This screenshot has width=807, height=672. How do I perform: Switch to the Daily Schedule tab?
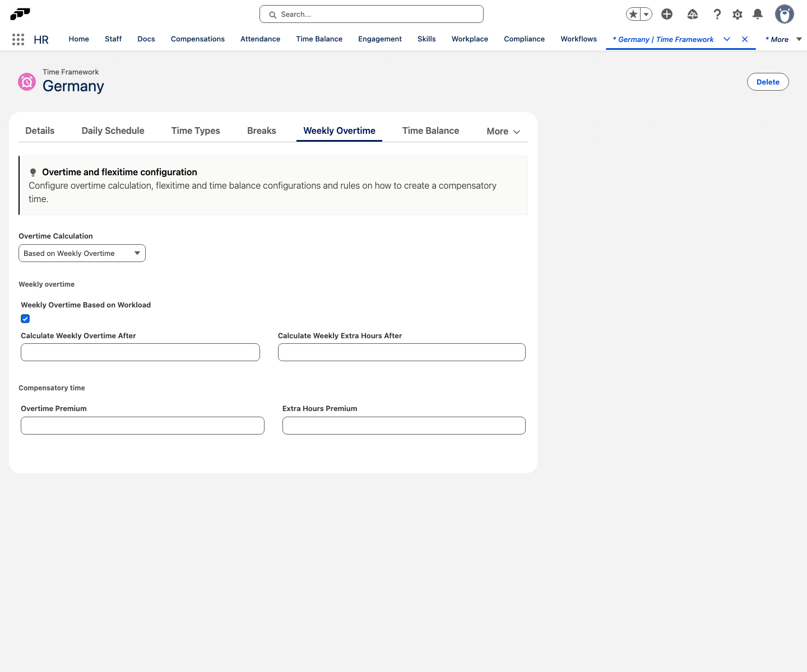coord(113,130)
